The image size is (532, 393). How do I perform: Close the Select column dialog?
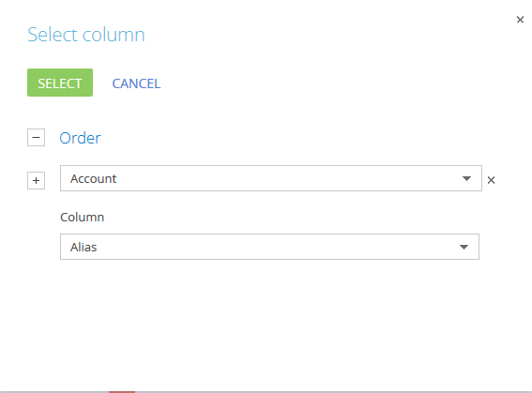coord(520,20)
